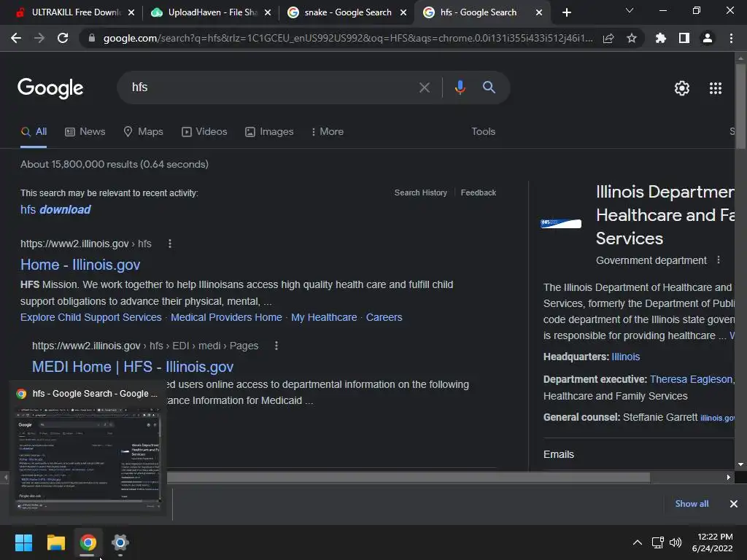Screen dimensions: 747x560
Task: Open the tab search chevron
Action: coord(630,10)
